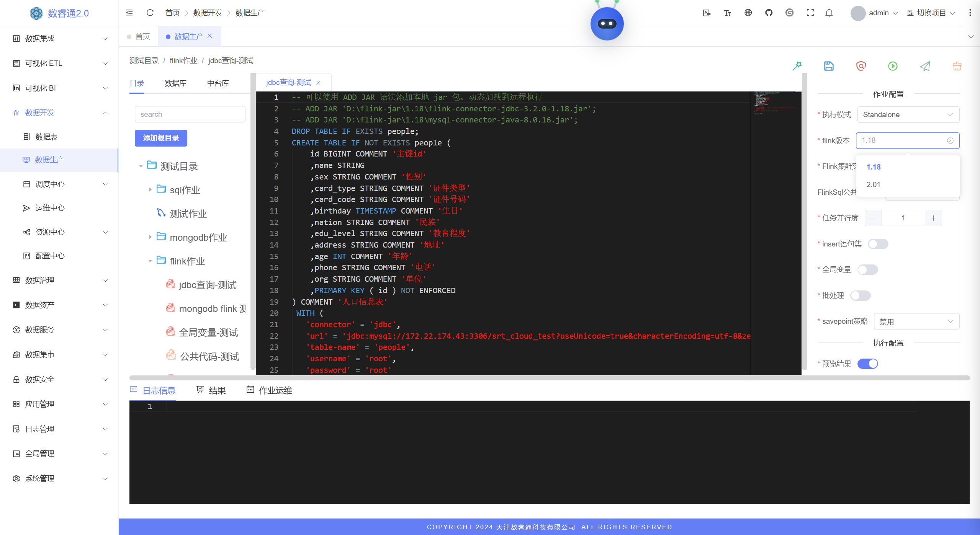Open the 全局变量-测试 job item
The image size is (980, 535).
(208, 333)
